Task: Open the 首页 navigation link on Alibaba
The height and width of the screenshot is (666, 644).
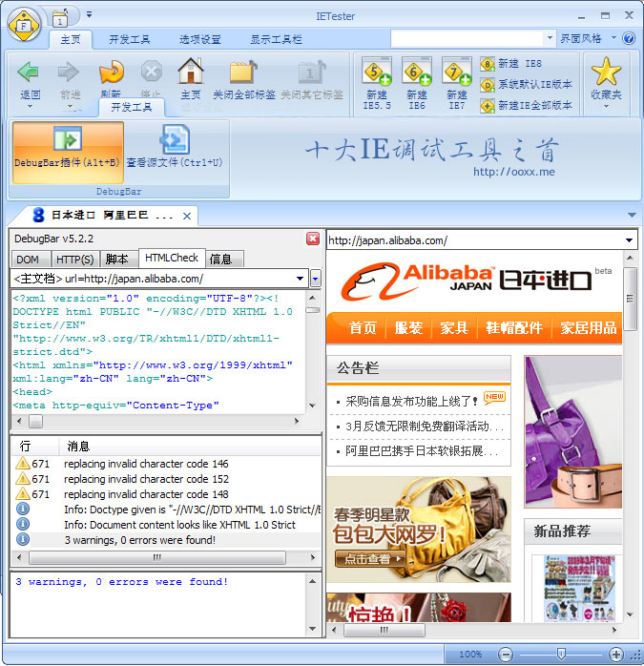Action: 363,328
